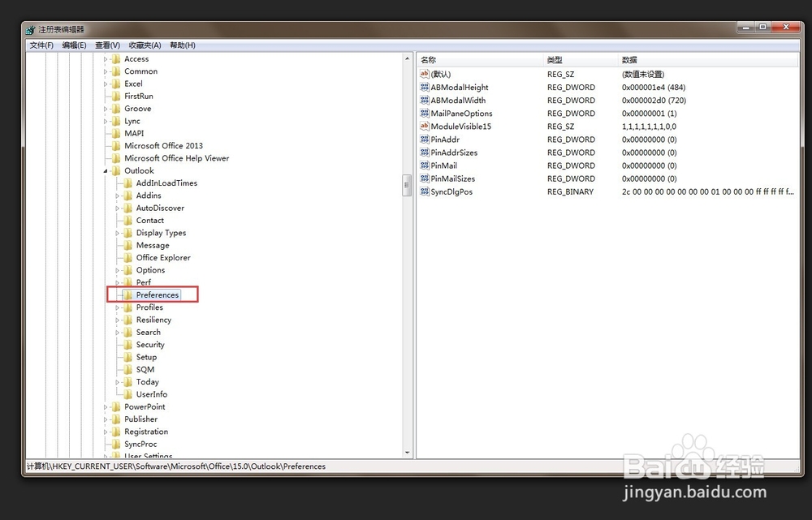Click the Groove key folder icon
Image resolution: width=812 pixels, height=520 pixels.
pos(116,109)
